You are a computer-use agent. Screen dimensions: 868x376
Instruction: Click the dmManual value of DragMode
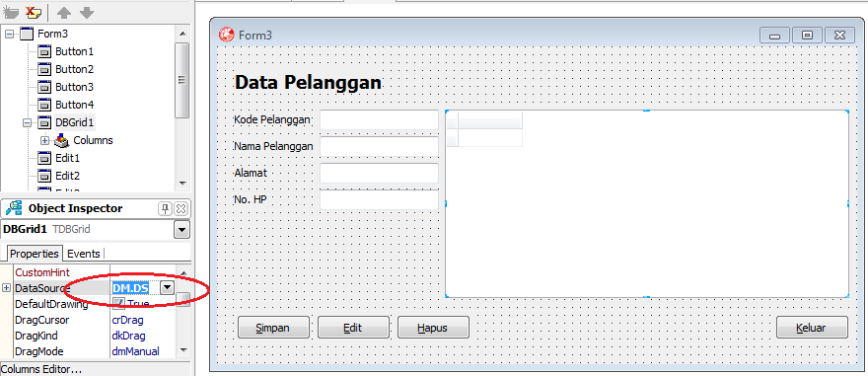pyautogui.click(x=136, y=351)
